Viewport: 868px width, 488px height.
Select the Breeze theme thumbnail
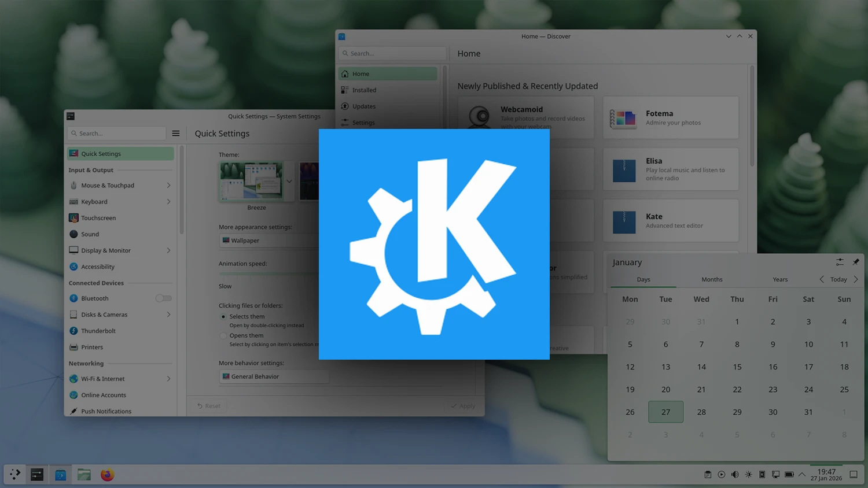(x=251, y=181)
